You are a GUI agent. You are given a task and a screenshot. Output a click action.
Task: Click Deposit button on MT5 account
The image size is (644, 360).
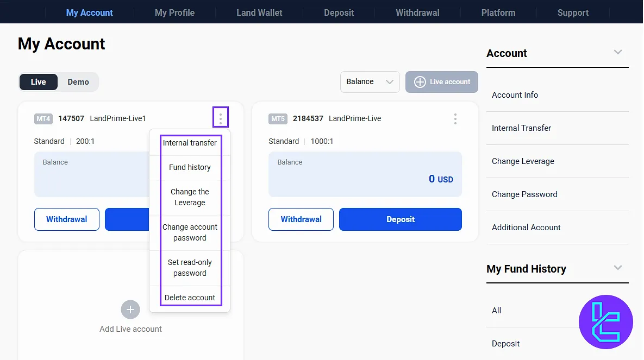pos(401,219)
